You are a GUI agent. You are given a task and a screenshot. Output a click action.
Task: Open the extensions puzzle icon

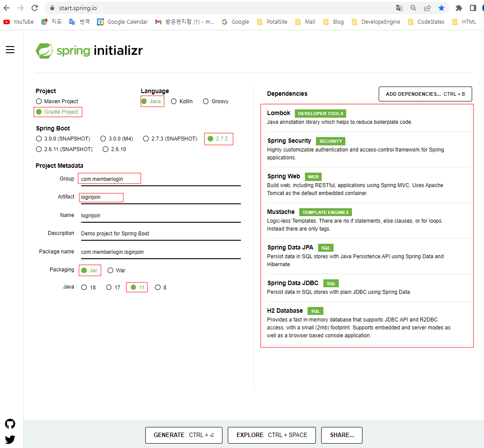tap(459, 8)
